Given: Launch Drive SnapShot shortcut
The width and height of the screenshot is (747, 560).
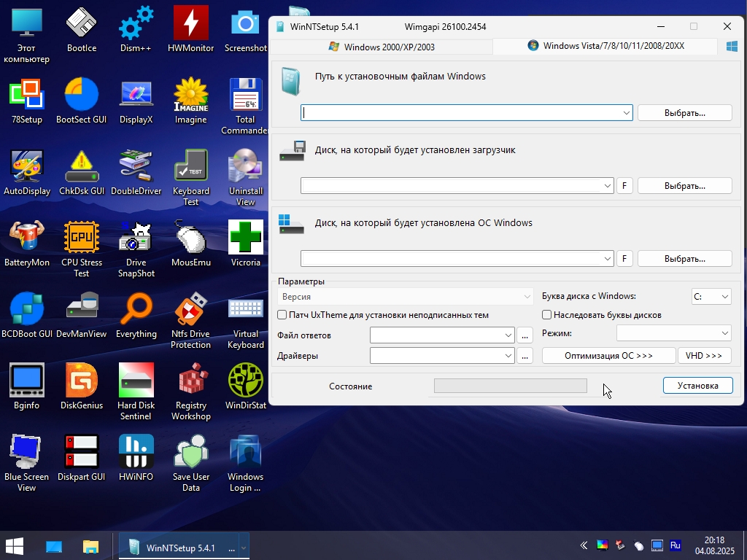Looking at the screenshot, I should pos(136,249).
